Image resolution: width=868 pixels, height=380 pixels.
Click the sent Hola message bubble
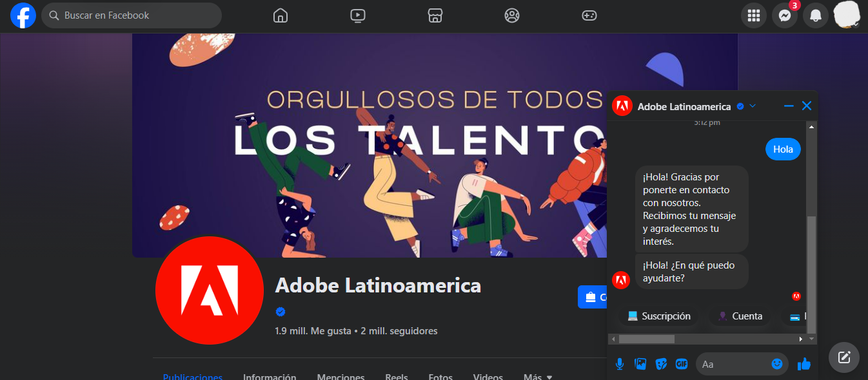pyautogui.click(x=783, y=149)
